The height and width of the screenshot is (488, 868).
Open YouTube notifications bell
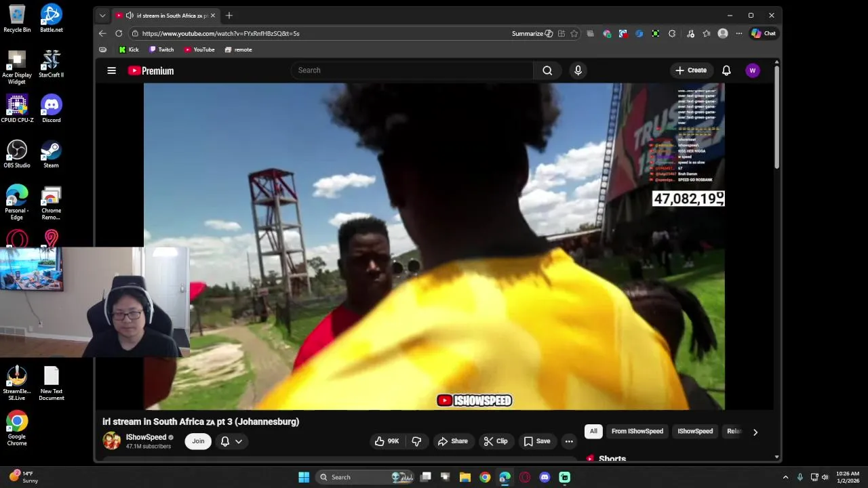pos(726,70)
